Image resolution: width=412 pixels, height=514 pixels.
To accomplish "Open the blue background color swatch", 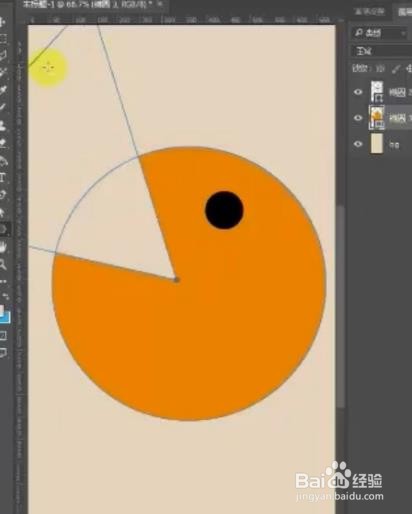I will click(x=6, y=318).
